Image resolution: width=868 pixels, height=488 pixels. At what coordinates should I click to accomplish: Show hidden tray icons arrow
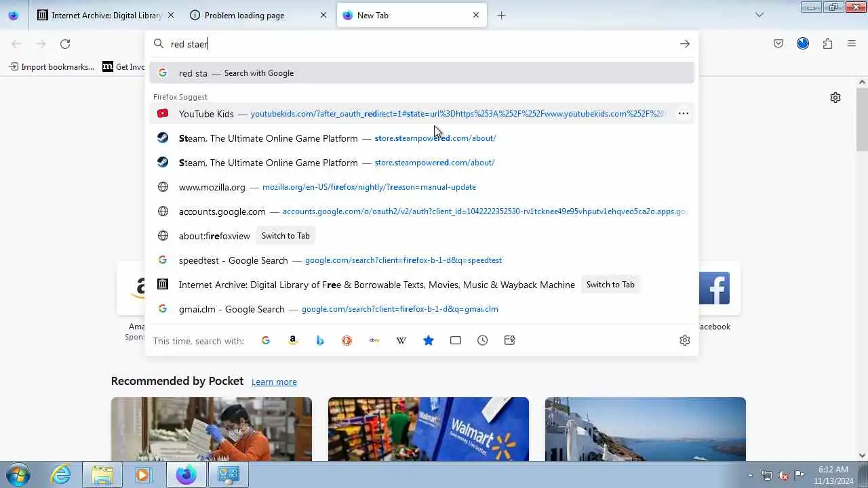pos(750,475)
